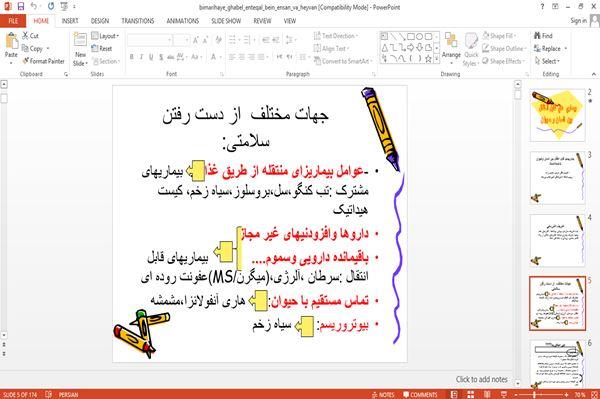Switch to the REVIEW tab
The image size is (600, 399).
[262, 21]
